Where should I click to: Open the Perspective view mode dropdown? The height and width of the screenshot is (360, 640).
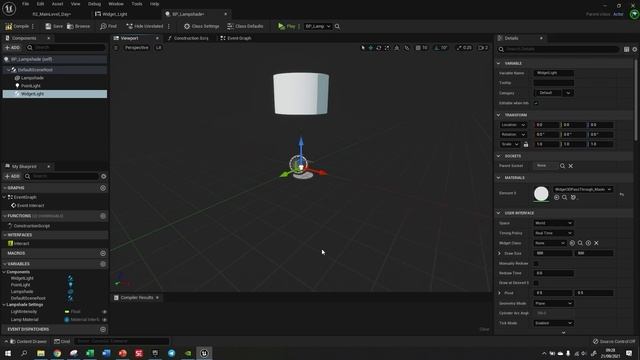[136, 48]
